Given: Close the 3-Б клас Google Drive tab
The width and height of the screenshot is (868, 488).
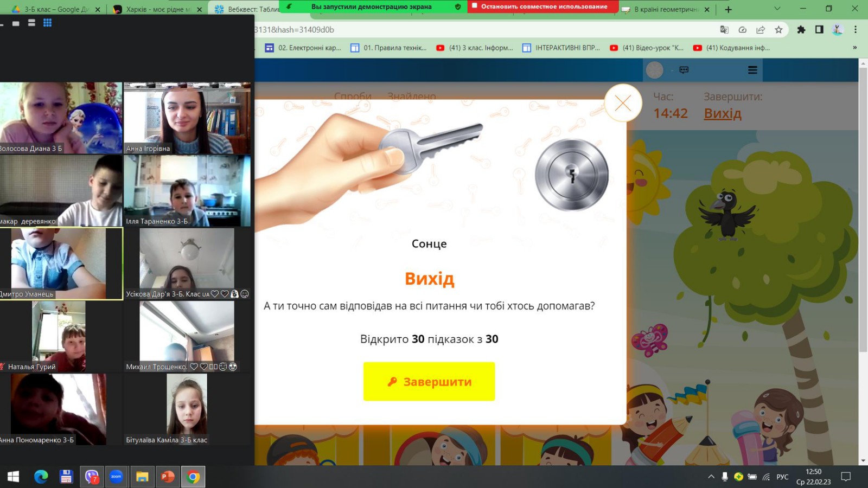Looking at the screenshot, I should 98,9.
